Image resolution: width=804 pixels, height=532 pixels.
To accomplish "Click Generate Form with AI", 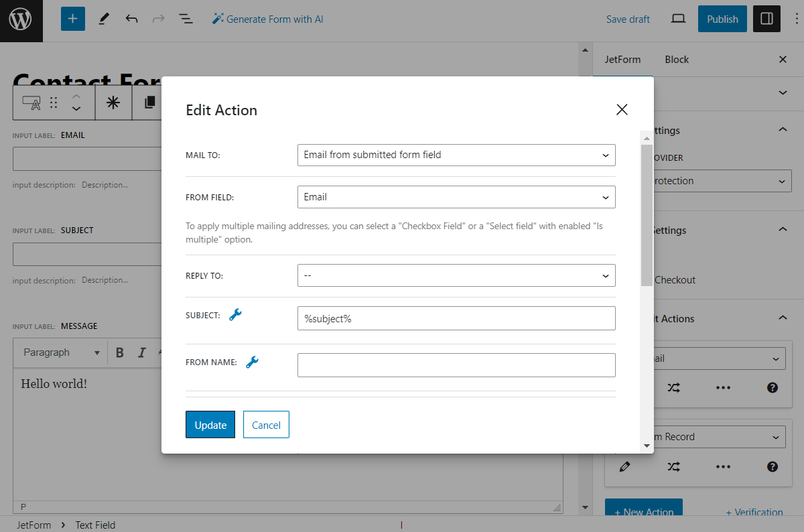I will tap(268, 19).
